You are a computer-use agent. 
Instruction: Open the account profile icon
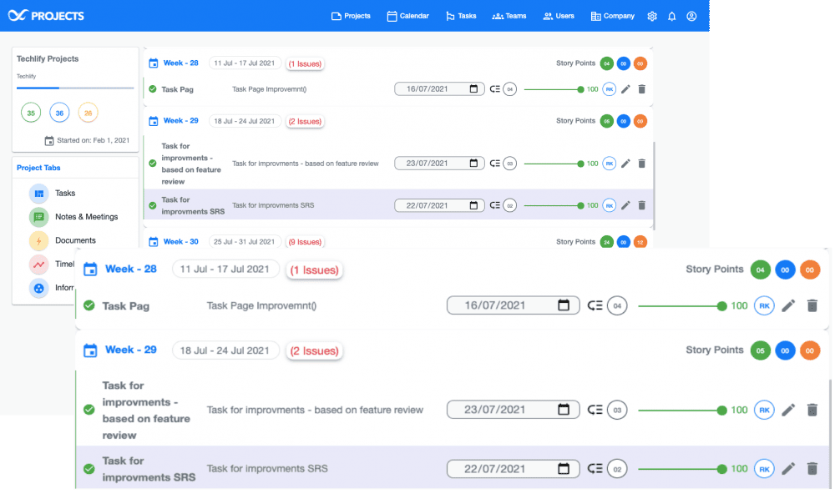(691, 16)
